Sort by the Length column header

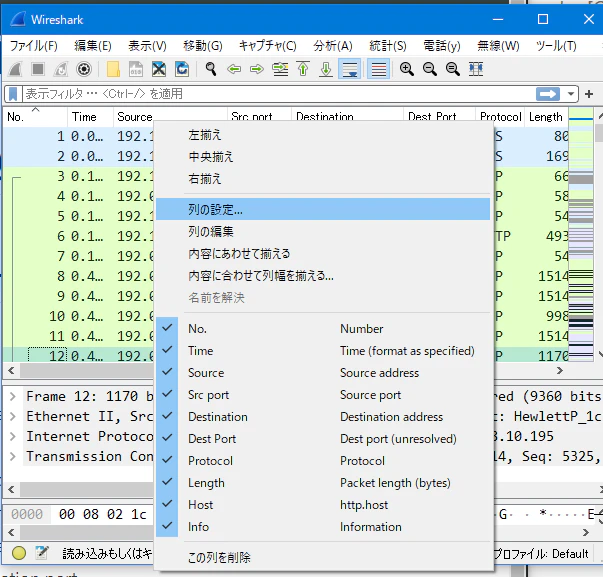coord(546,117)
